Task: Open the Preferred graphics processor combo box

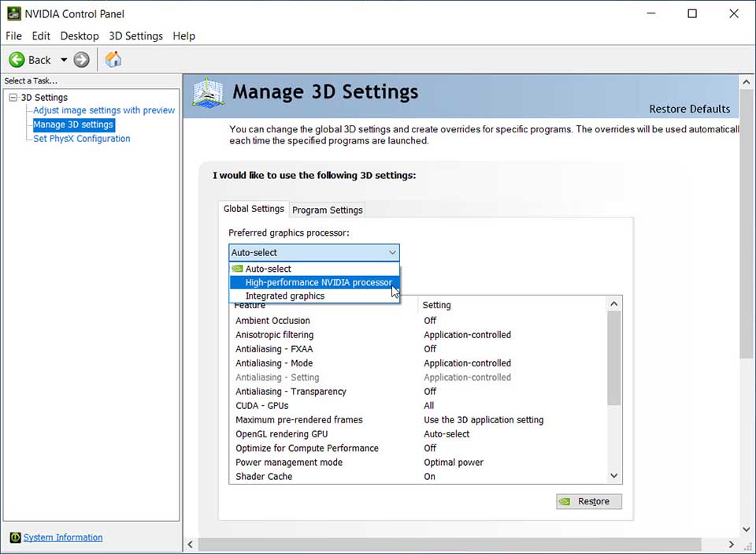Action: click(x=314, y=252)
